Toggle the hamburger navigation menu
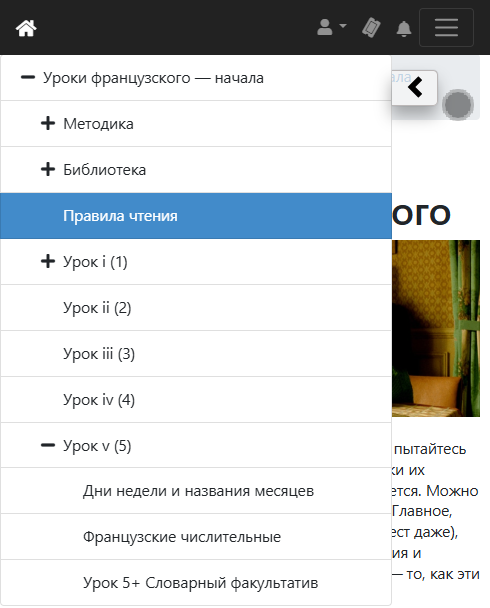This screenshot has height=608, width=490. tap(446, 28)
